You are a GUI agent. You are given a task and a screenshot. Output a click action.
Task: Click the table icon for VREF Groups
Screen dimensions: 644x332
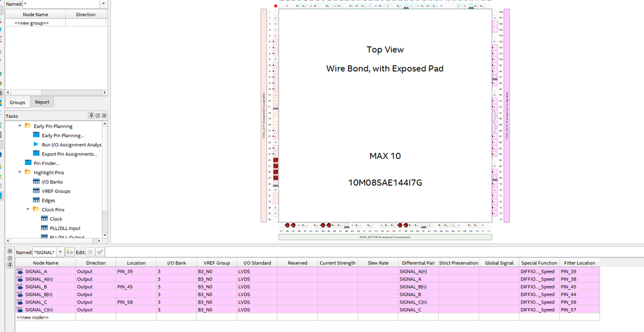(x=36, y=191)
